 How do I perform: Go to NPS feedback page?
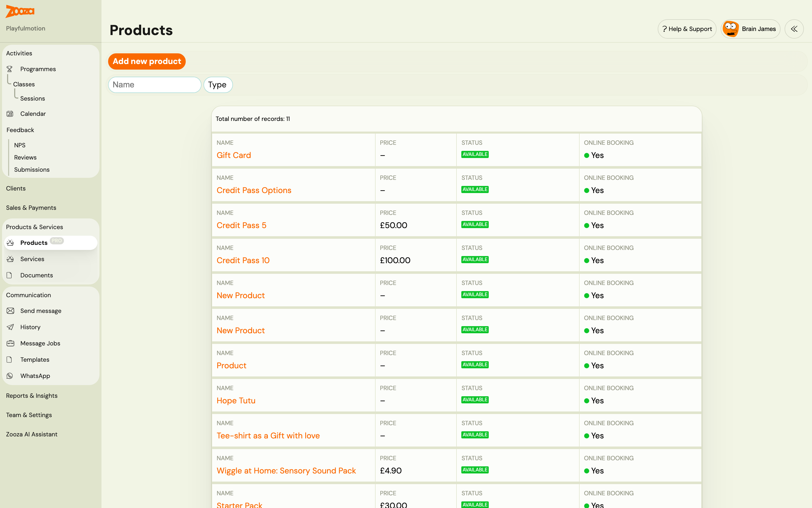point(20,145)
